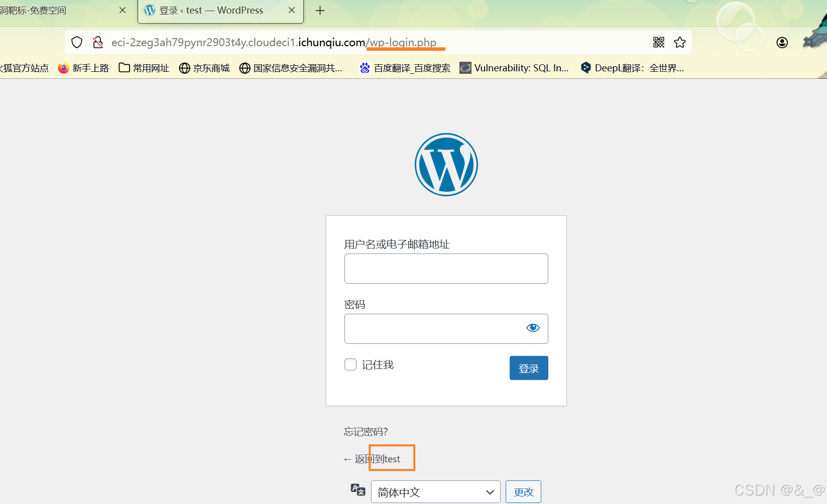
Task: Click the 更改 button
Action: point(523,492)
